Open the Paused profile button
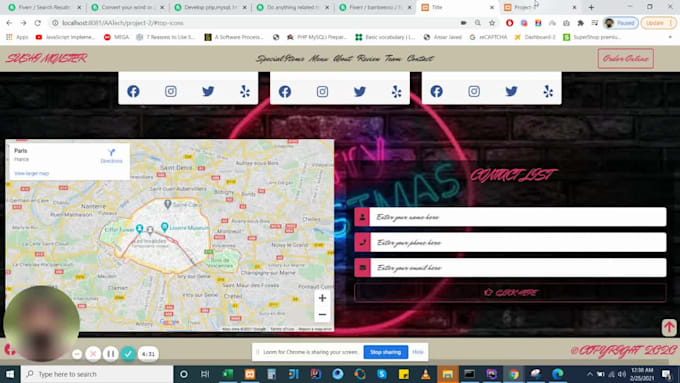 point(621,23)
